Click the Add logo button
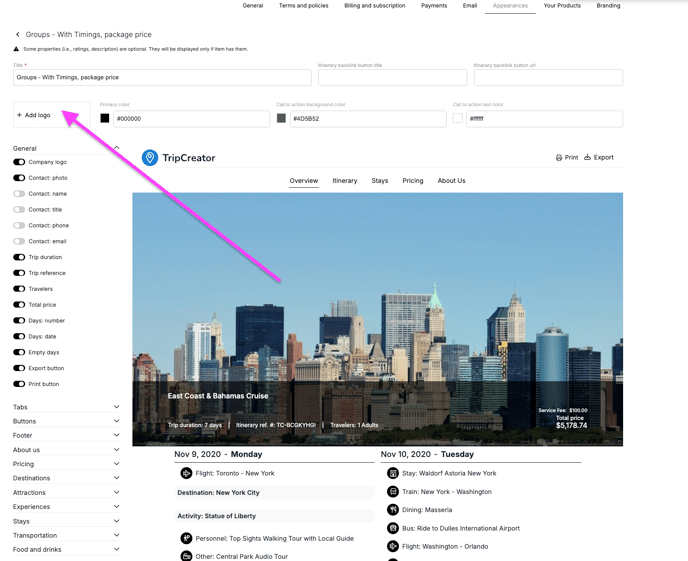 (34, 115)
